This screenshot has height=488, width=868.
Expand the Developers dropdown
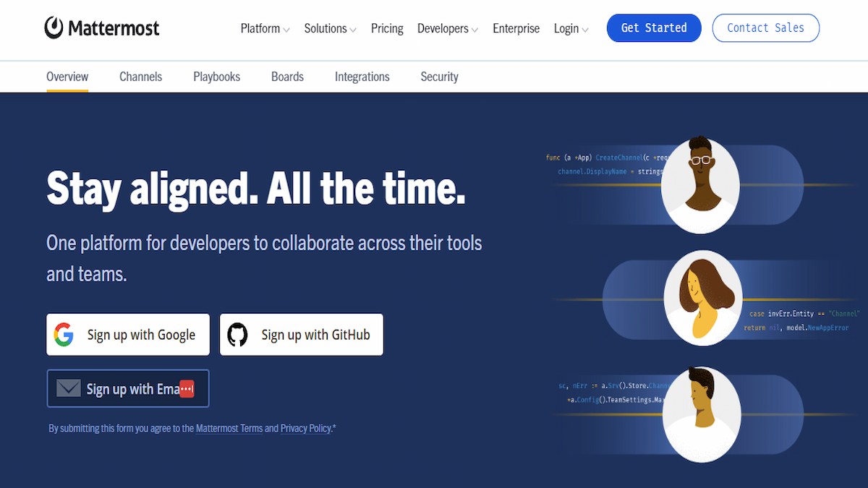[447, 28]
